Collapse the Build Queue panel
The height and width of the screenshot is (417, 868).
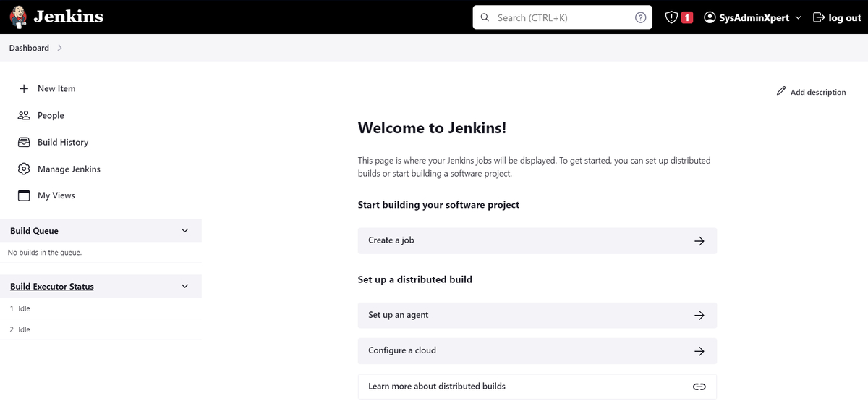(x=184, y=230)
